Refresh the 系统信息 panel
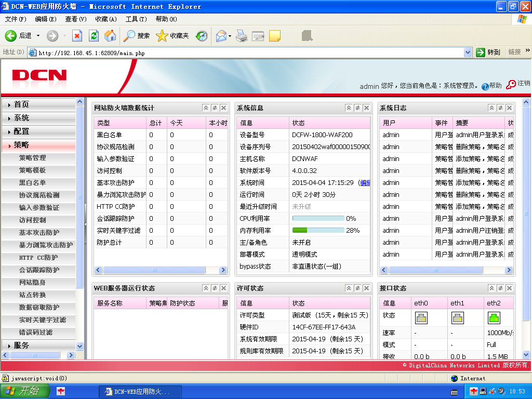The width and height of the screenshot is (532, 399). tap(357, 108)
